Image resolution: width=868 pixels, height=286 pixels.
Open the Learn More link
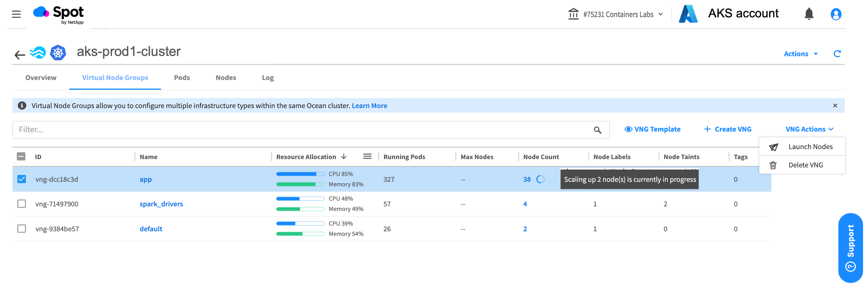[x=369, y=106]
